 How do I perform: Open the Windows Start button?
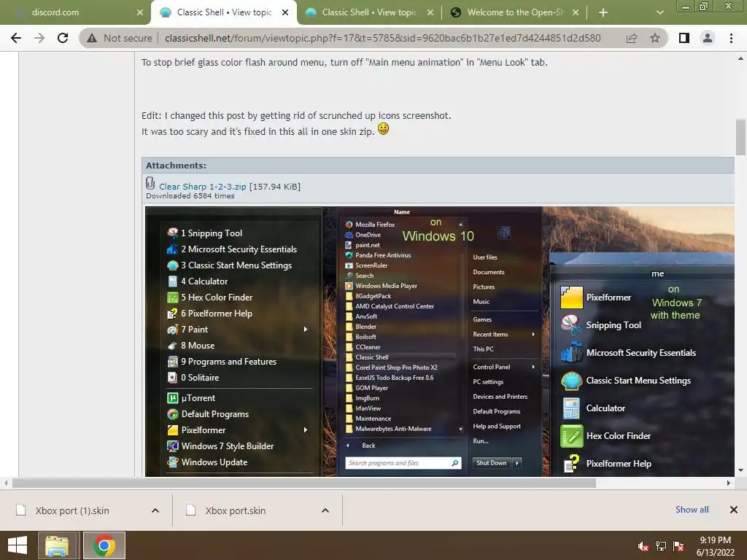[x=18, y=545]
